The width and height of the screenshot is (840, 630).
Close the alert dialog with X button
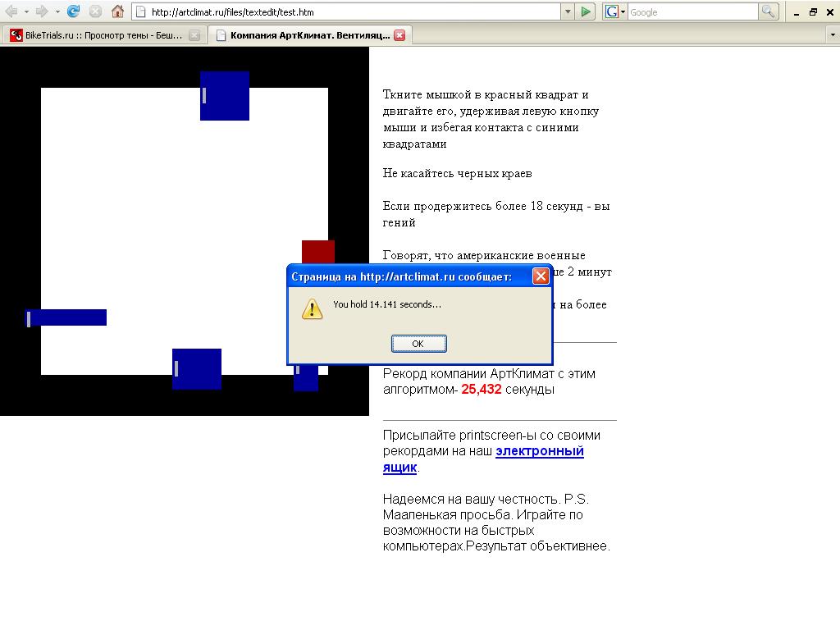pos(541,276)
